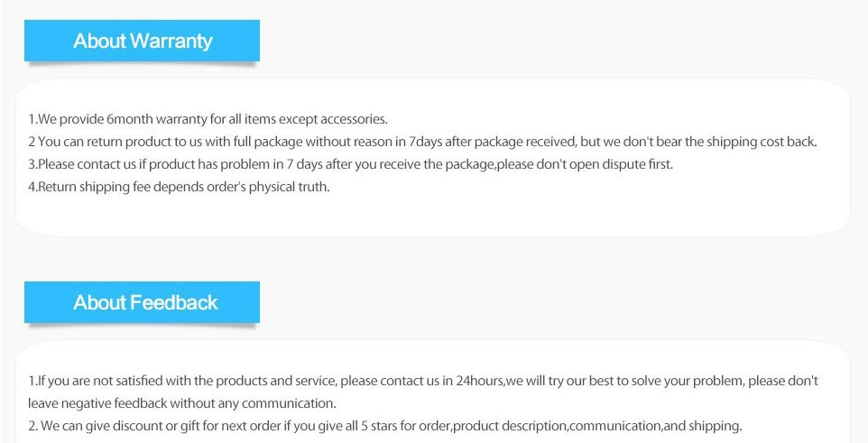Select the discount or gift offer line
This screenshot has height=443, width=868.
point(384,426)
